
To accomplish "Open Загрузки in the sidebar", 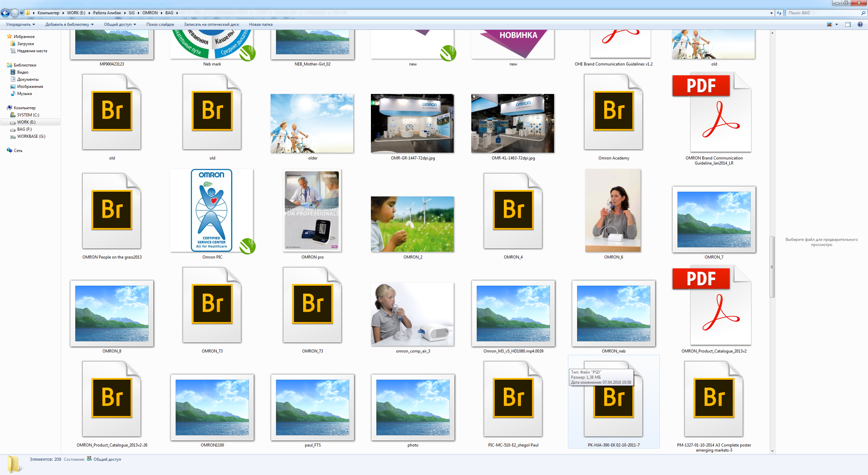I will pos(25,44).
